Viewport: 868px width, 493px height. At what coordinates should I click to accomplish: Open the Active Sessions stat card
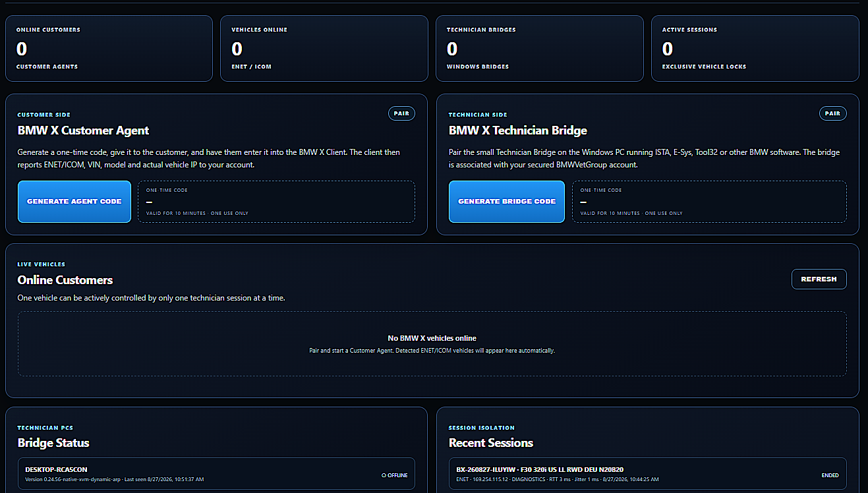pos(755,49)
